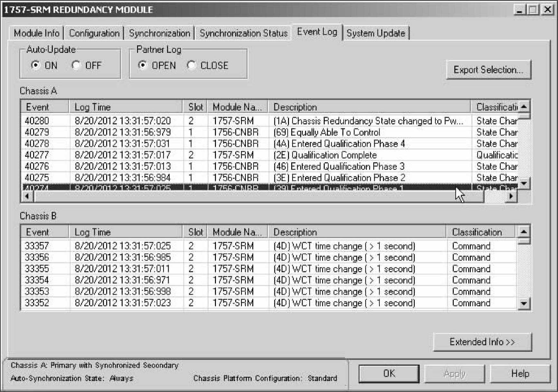Expand details with Extended Info button

[x=482, y=342]
